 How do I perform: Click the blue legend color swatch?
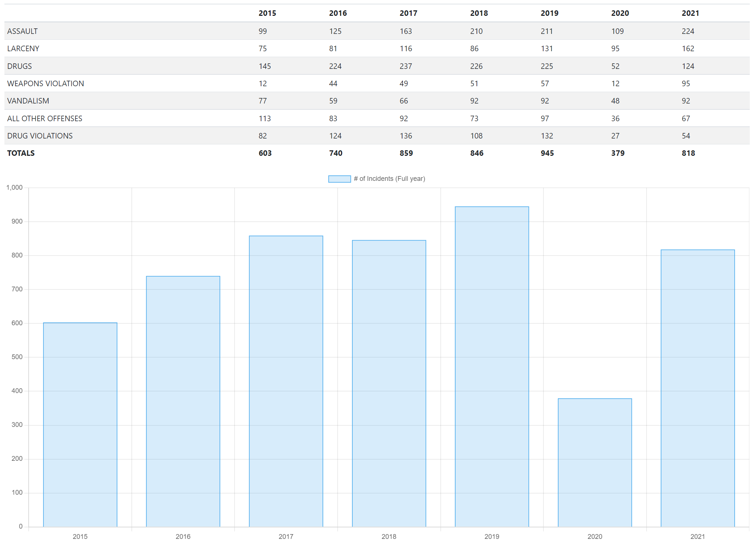coord(339,179)
